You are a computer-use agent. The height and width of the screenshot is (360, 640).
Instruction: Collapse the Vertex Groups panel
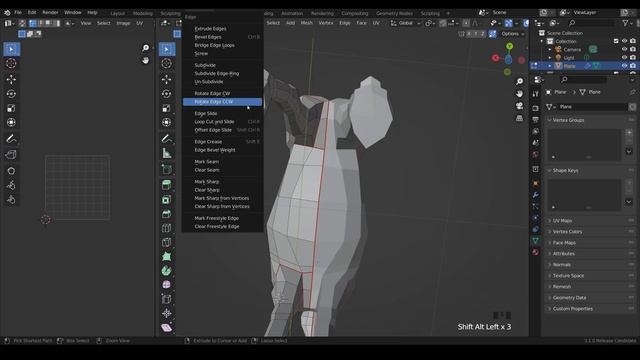click(x=590, y=120)
